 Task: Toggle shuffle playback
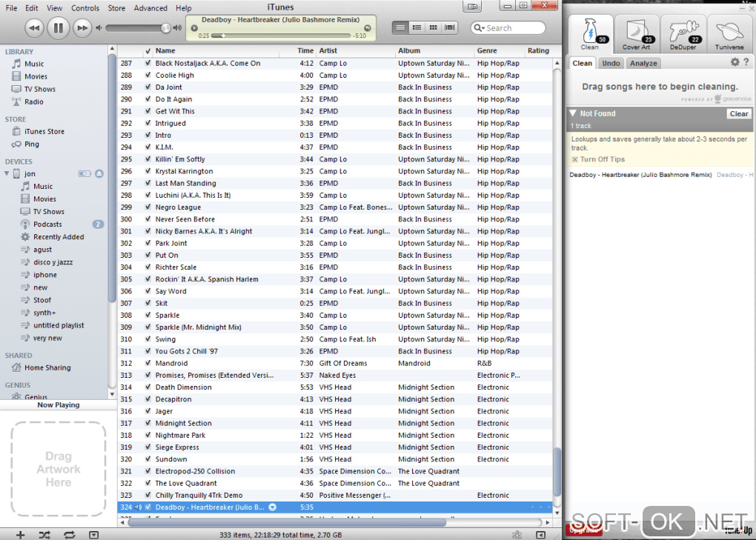pyautogui.click(x=44, y=535)
